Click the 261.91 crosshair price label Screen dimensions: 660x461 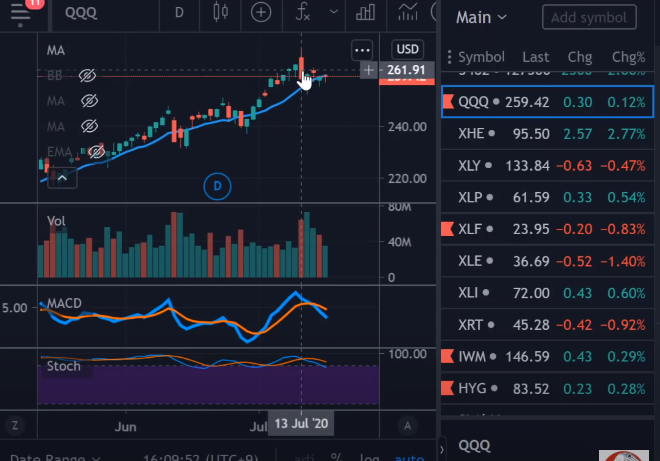click(x=406, y=70)
